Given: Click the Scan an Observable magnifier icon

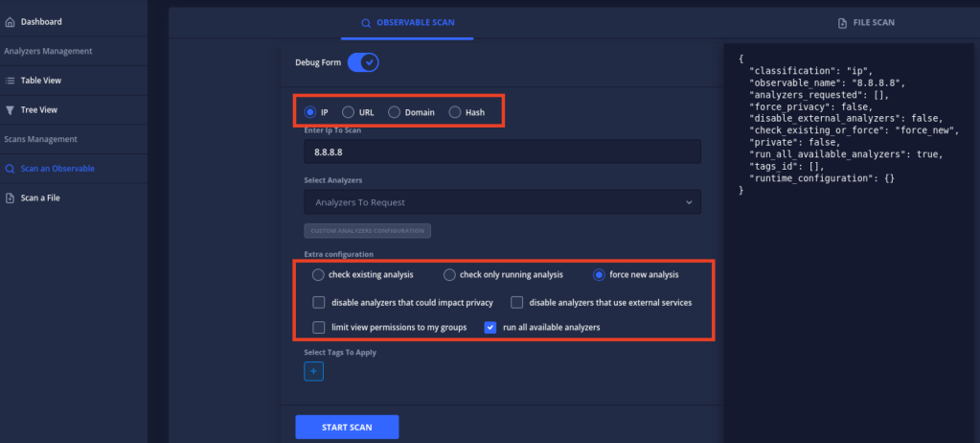Looking at the screenshot, I should pos(11,169).
